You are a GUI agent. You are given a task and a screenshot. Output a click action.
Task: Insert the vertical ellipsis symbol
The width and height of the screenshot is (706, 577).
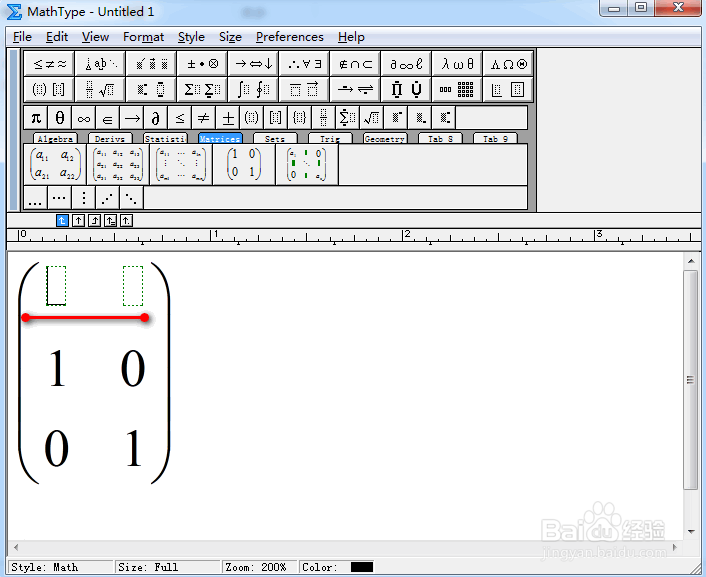[84, 198]
